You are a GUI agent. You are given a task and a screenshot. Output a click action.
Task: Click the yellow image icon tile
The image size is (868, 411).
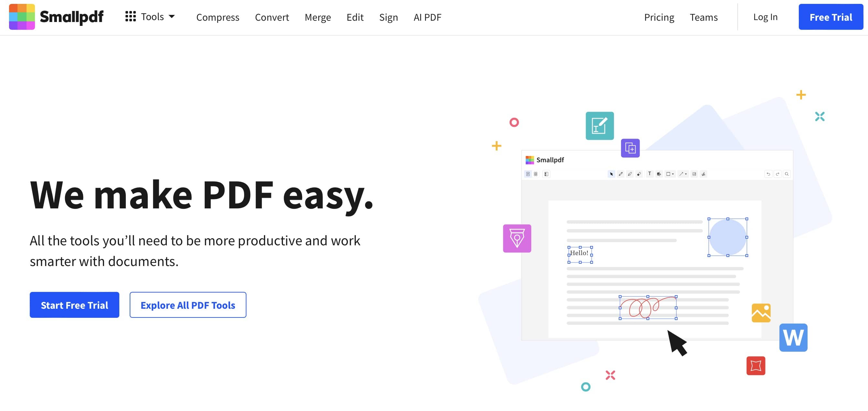tap(761, 313)
